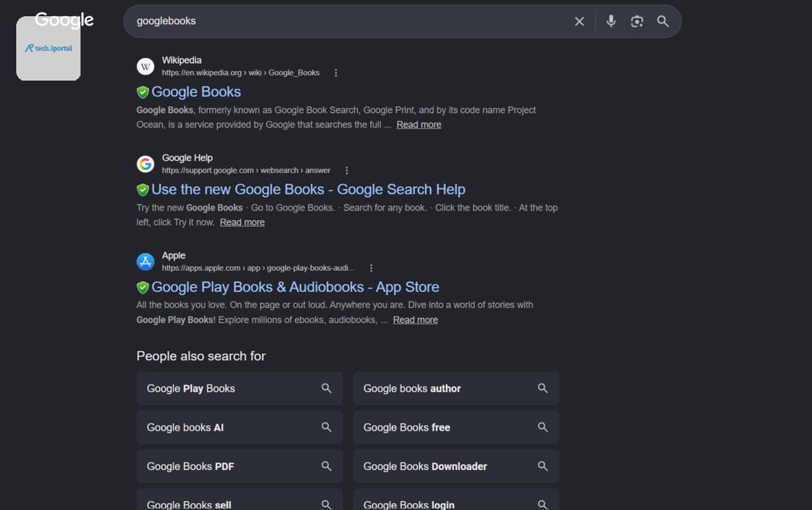Click the Wikipedia favicon

145,66
